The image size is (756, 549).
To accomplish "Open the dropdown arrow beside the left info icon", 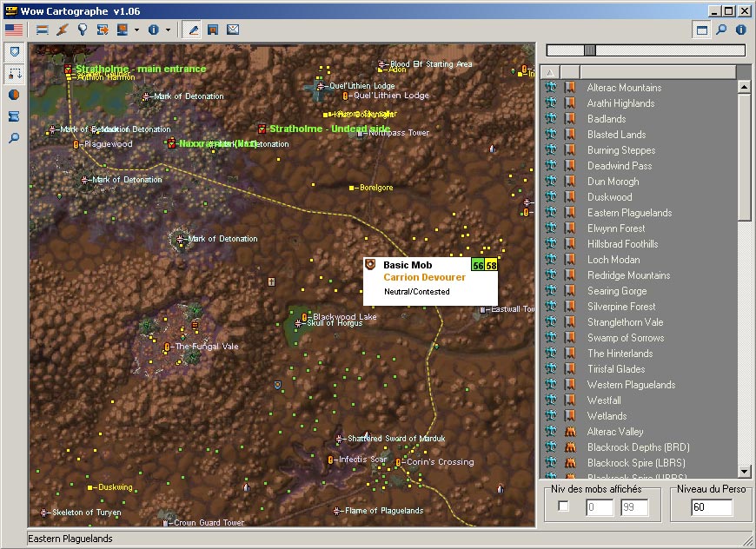I will (168, 30).
